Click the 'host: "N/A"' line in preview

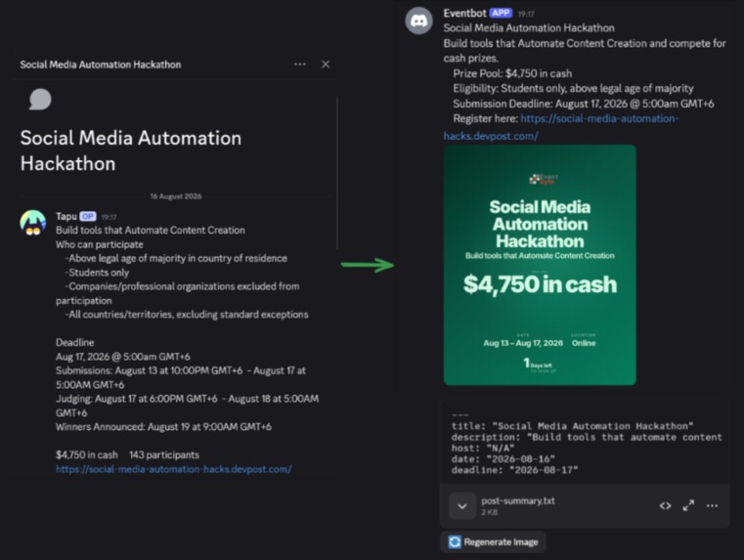pos(483,448)
